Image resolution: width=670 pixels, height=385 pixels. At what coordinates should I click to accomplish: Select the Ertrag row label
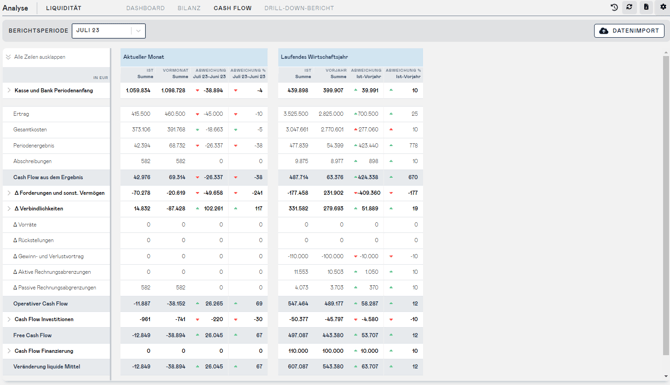(x=21, y=114)
